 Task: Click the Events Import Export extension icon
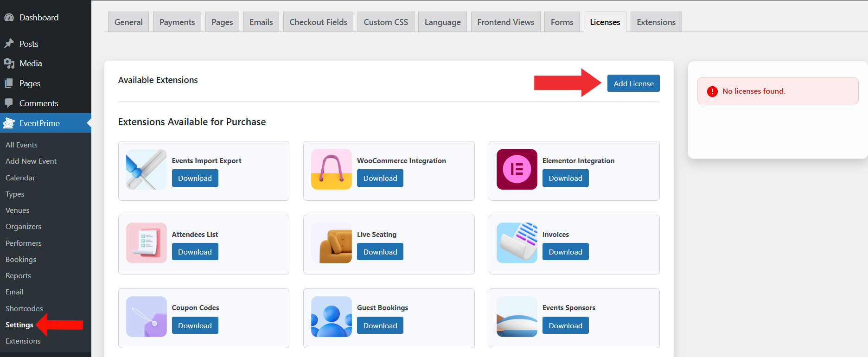pyautogui.click(x=146, y=169)
